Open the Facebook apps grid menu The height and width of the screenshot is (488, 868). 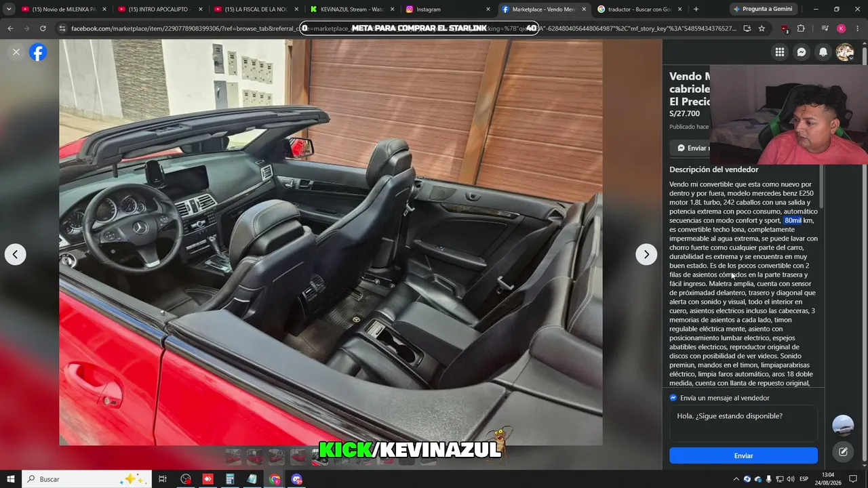(x=780, y=52)
